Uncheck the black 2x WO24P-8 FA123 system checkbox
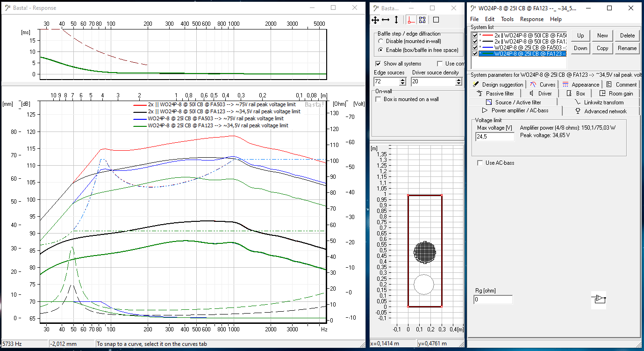The height and width of the screenshot is (351, 644). (475, 41)
